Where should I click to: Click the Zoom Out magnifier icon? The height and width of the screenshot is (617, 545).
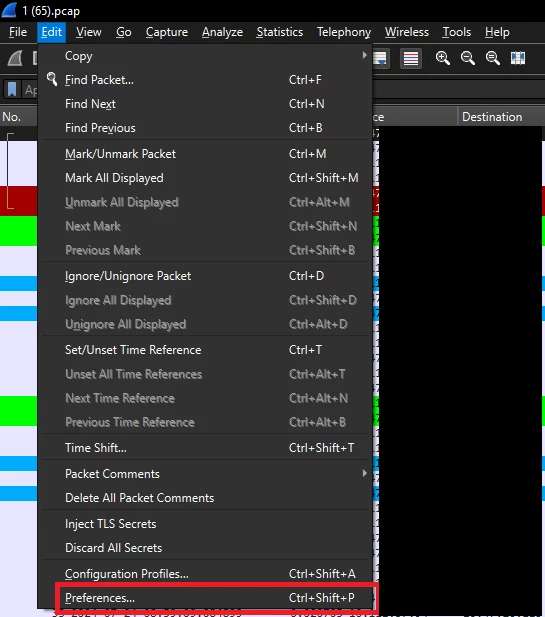[467, 58]
